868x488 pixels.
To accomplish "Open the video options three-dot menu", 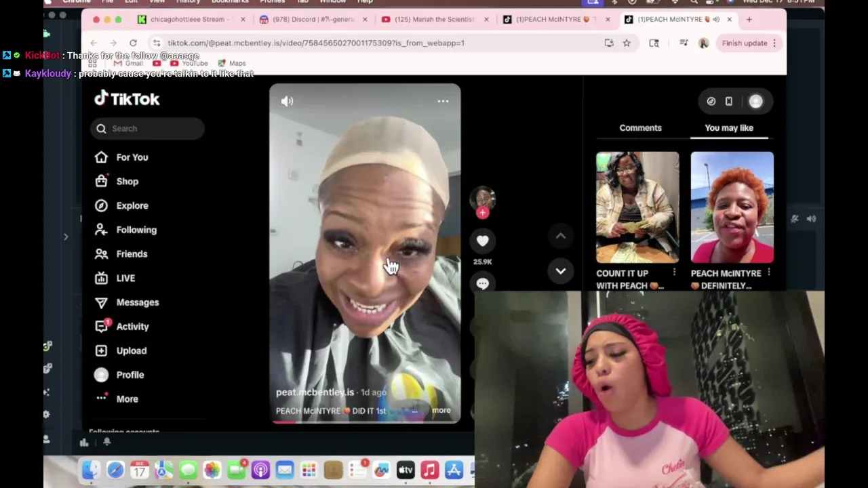I will click(443, 101).
